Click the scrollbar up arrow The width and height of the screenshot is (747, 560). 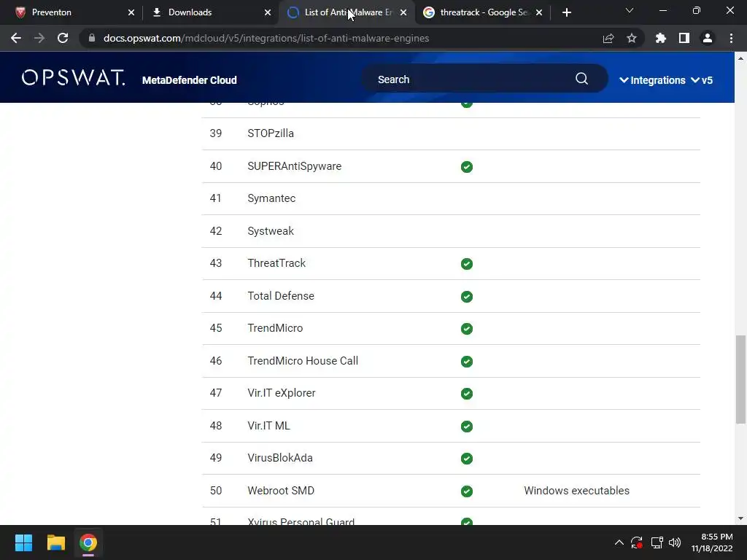(740, 58)
